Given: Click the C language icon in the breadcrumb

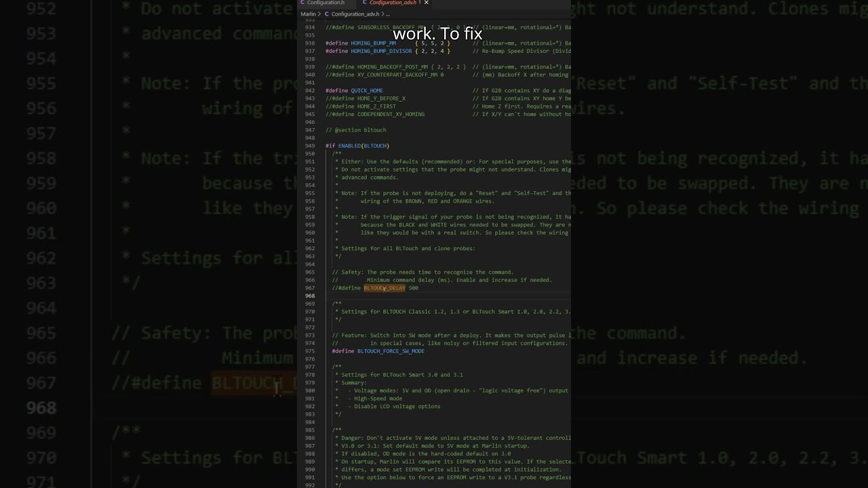Looking at the screenshot, I should (x=327, y=14).
